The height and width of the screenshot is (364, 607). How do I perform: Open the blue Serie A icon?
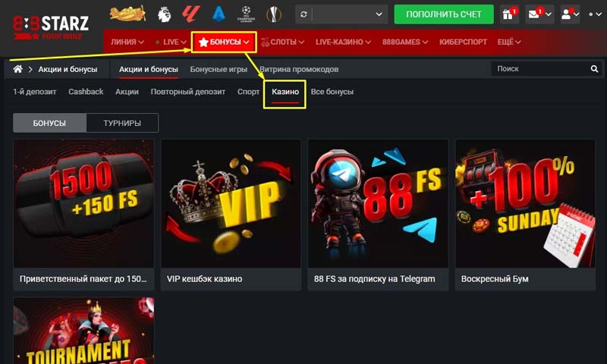pyautogui.click(x=219, y=14)
